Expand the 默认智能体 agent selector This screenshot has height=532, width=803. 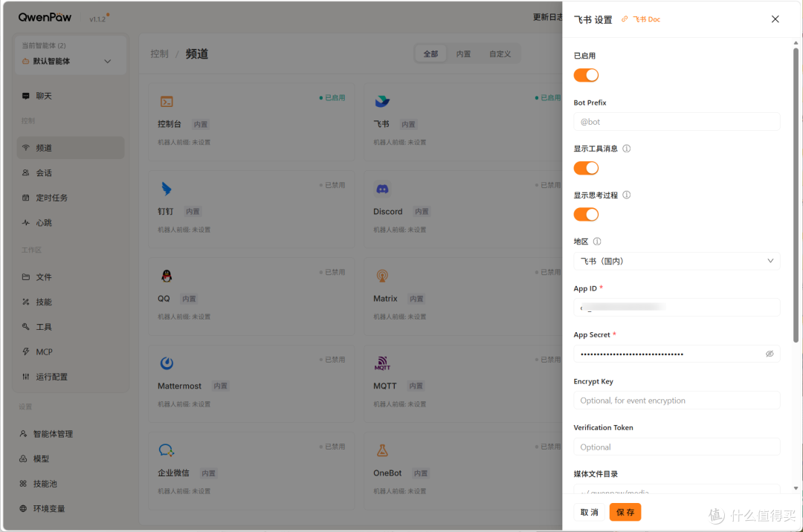point(71,62)
